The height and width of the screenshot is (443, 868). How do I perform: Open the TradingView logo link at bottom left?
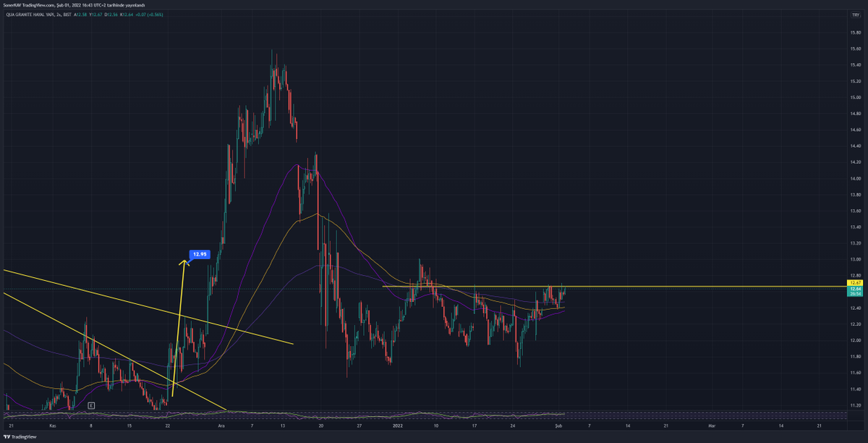[x=20, y=436]
